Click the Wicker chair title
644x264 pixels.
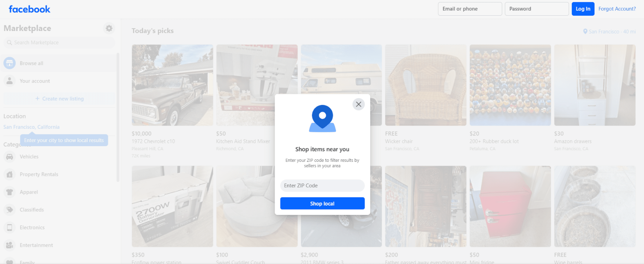[399, 141]
